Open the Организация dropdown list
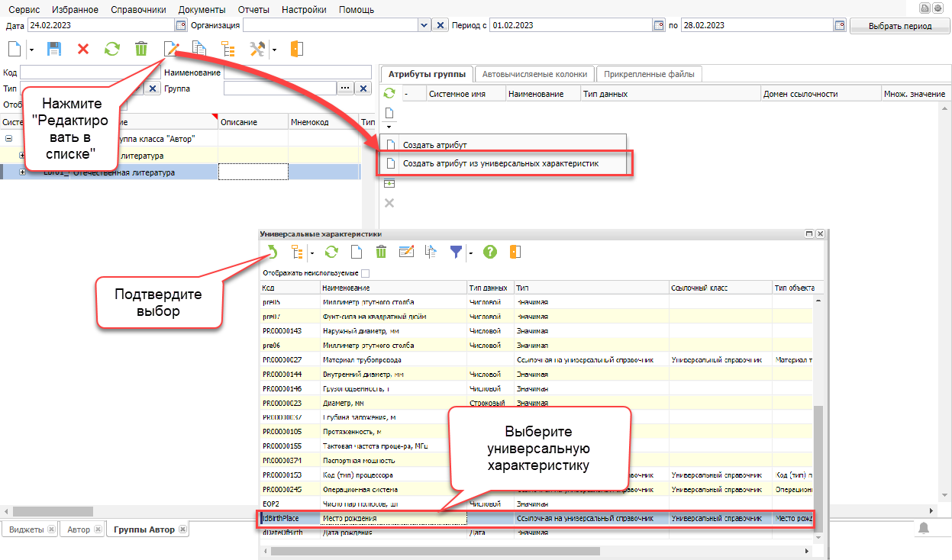Viewport: 952px width, 560px height. pyautogui.click(x=424, y=25)
